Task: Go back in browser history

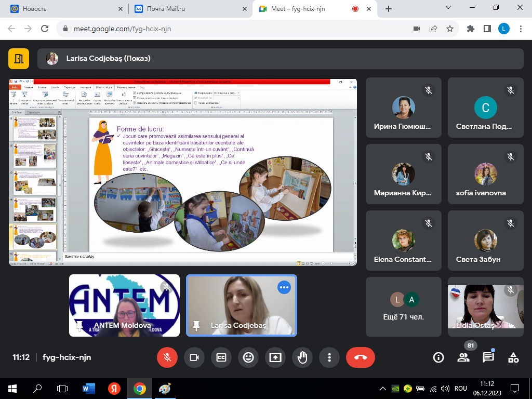Action: [11, 29]
